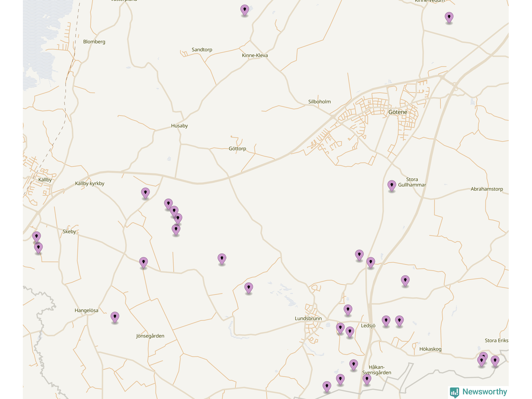Click the Blomberg place label

coord(94,42)
